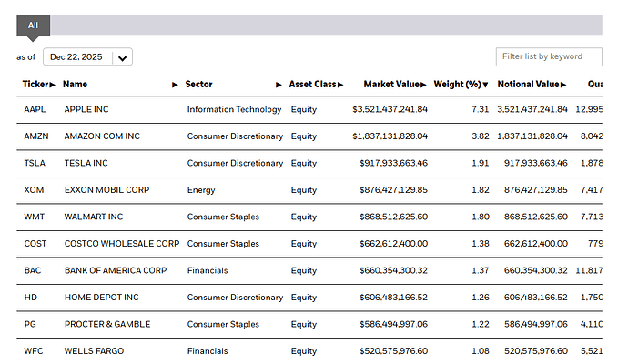Focus the Filter list by keyword field
The height and width of the screenshot is (364, 628).
point(549,56)
